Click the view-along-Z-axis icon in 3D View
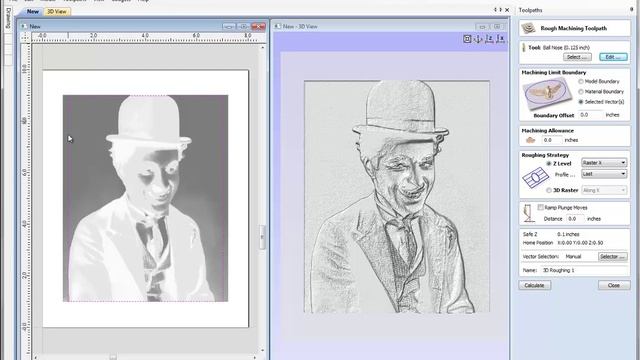The image size is (640, 360). coord(489,39)
